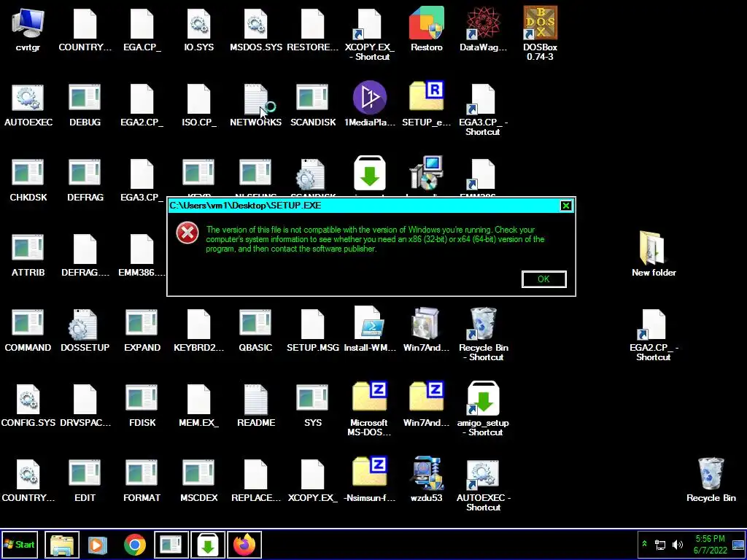Select the Install-WM PowerShell script icon

pyautogui.click(x=370, y=330)
